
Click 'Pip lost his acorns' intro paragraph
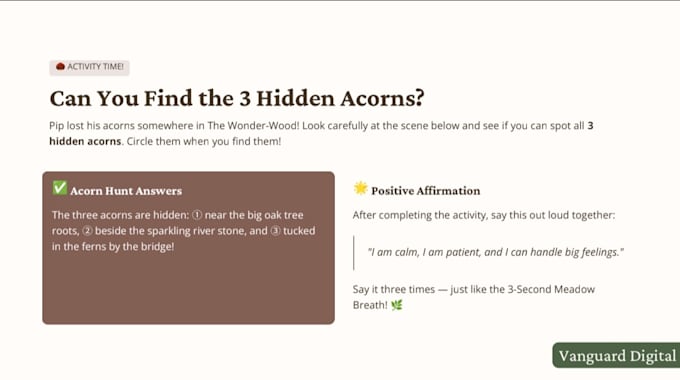[321, 134]
